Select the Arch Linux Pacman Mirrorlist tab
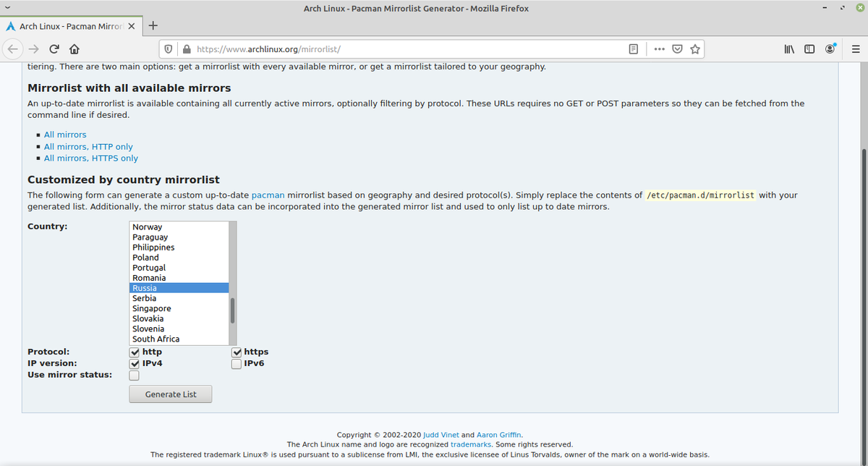Image resolution: width=868 pixels, height=466 pixels. 70,27
